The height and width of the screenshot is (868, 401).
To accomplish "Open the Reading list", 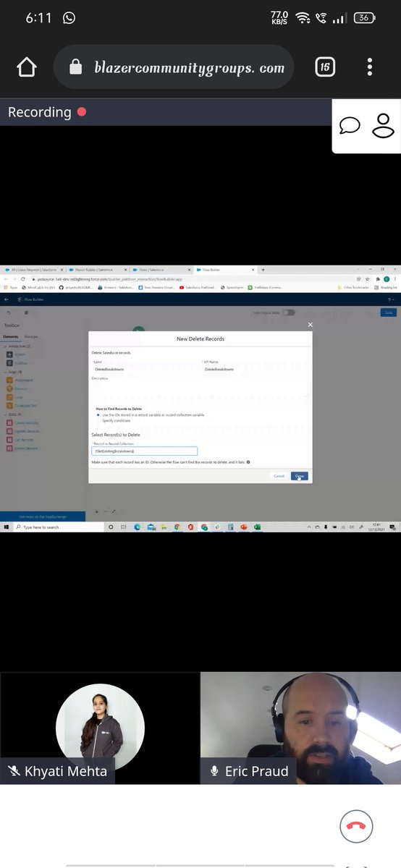I will (386, 287).
